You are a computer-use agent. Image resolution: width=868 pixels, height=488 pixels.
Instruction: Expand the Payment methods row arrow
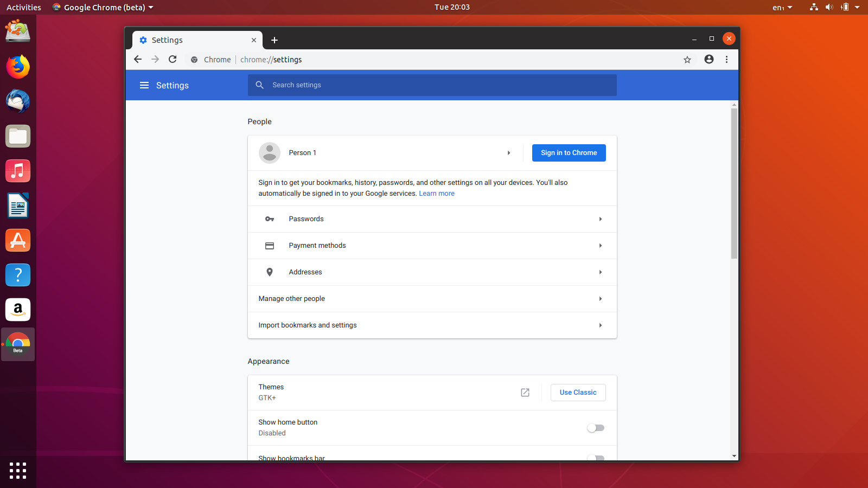[x=601, y=246]
